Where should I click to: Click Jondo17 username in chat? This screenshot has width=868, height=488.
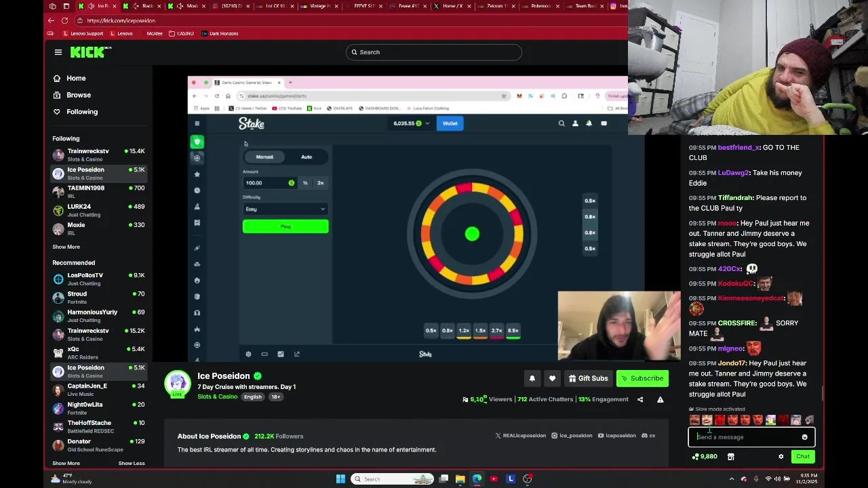[732, 363]
